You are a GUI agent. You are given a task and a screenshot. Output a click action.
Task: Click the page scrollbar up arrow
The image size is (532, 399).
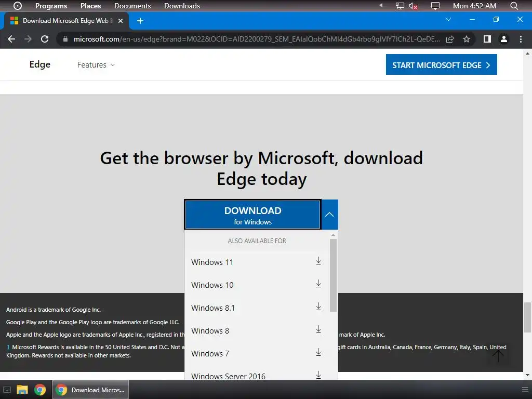click(x=528, y=54)
